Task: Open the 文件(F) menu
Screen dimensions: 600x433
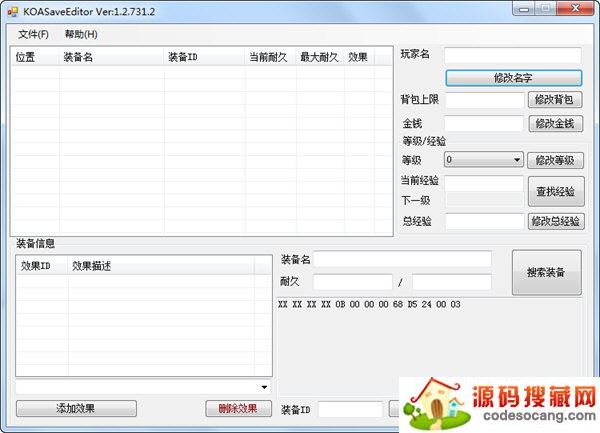Action: 33,34
